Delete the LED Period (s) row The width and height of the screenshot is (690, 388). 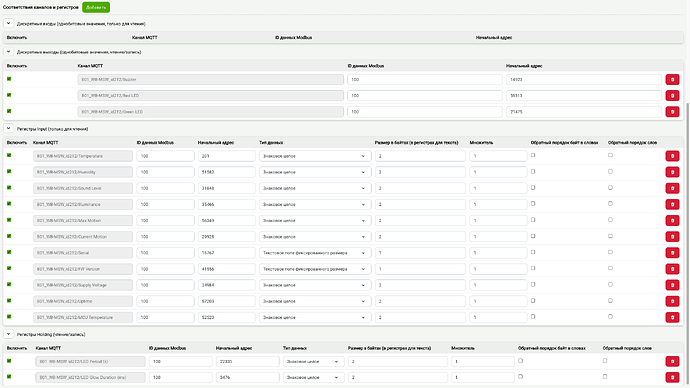click(672, 362)
